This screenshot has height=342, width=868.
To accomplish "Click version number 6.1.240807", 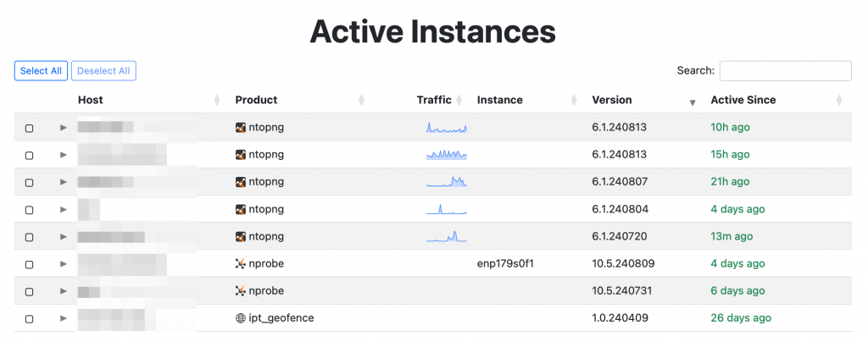I will click(620, 182).
